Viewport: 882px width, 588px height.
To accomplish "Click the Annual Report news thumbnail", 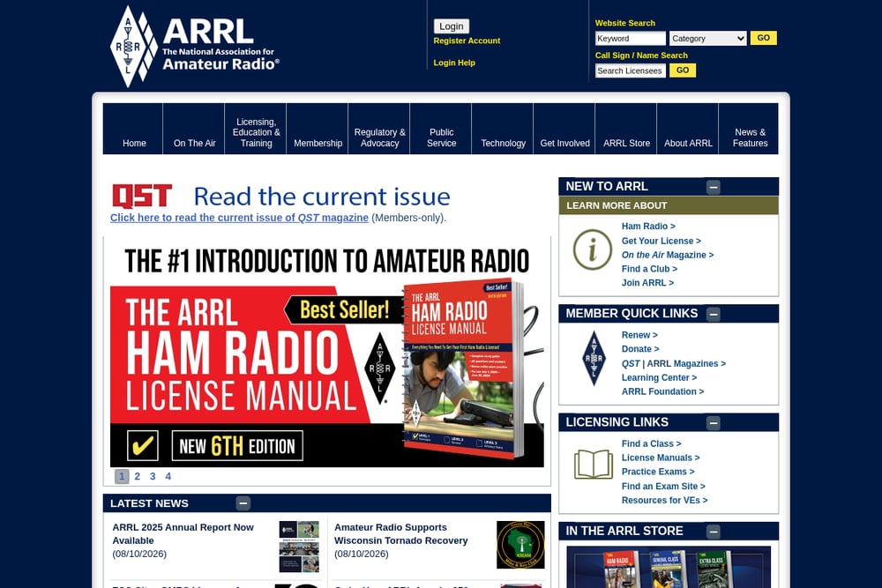I will 299,547.
